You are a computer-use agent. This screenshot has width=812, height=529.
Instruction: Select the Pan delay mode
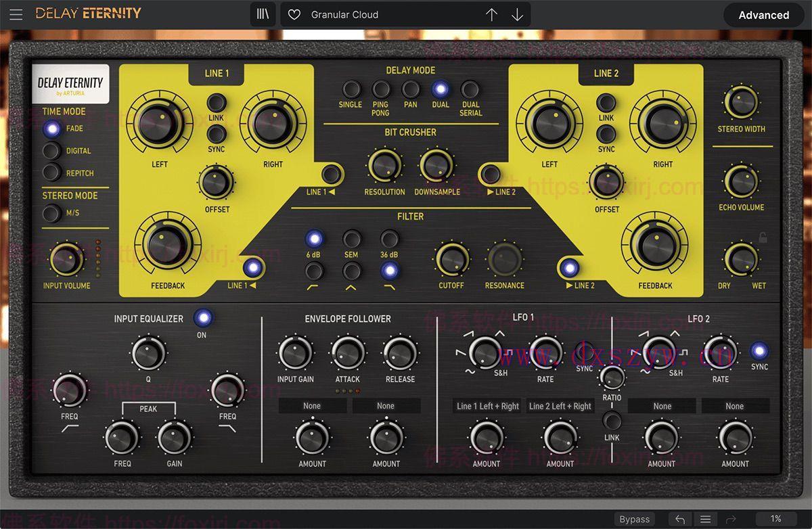(x=411, y=89)
